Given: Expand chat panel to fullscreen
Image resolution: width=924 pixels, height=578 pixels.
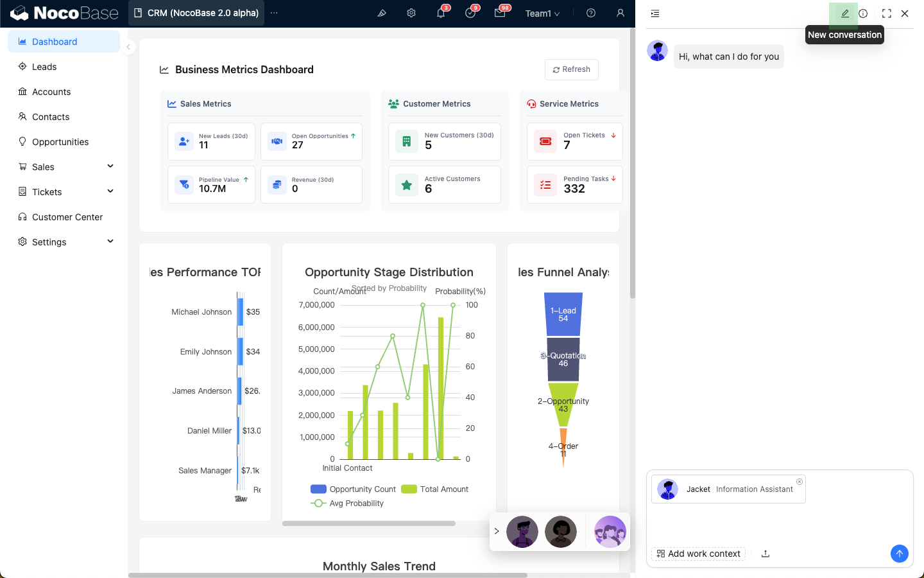Looking at the screenshot, I should [887, 13].
